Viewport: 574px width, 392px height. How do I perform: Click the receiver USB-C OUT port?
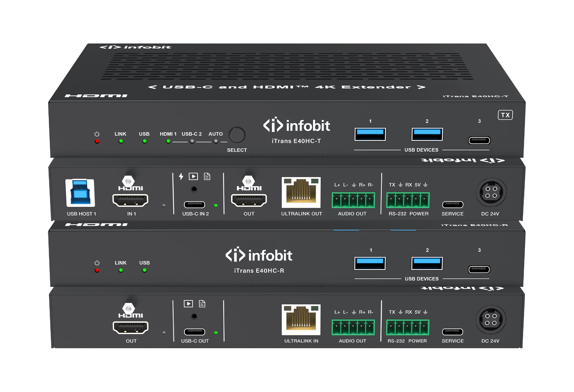[x=194, y=332]
